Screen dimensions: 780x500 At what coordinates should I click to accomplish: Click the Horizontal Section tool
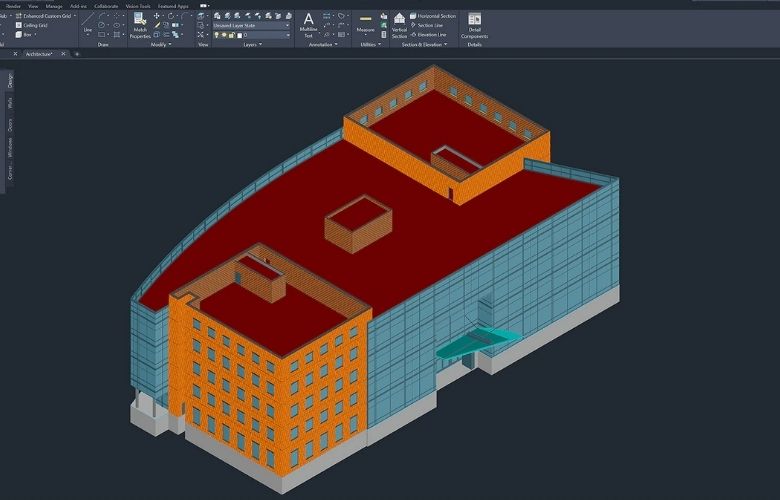click(x=433, y=16)
